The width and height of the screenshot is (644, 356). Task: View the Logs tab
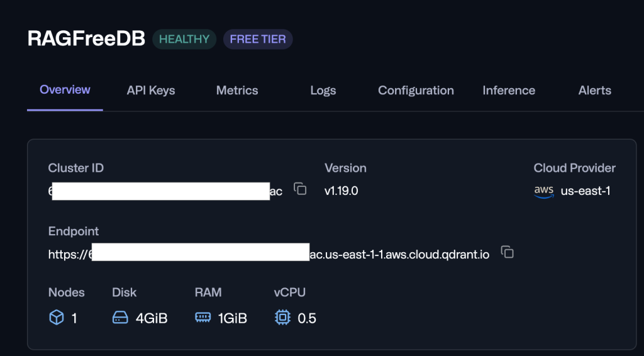323,91
